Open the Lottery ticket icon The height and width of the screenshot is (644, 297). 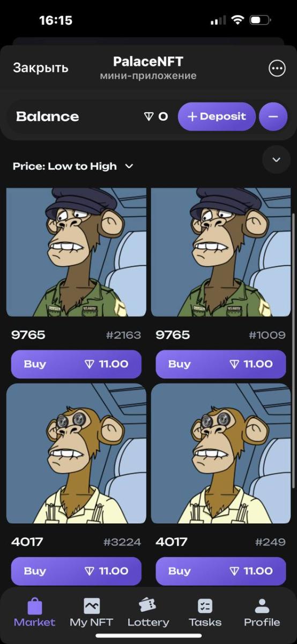[x=148, y=605]
